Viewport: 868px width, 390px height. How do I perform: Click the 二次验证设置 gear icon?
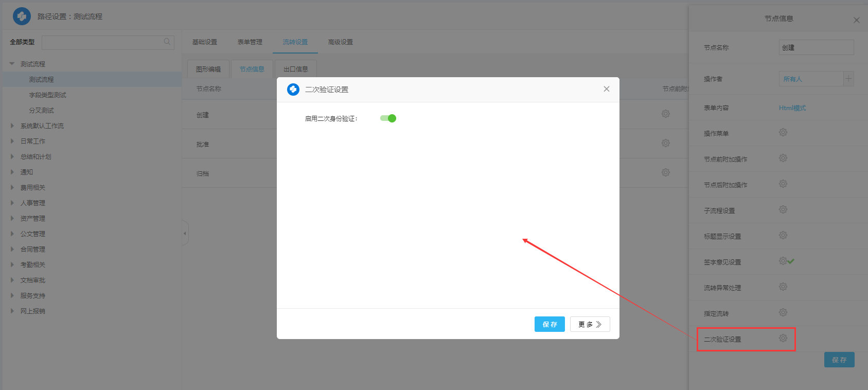point(783,339)
